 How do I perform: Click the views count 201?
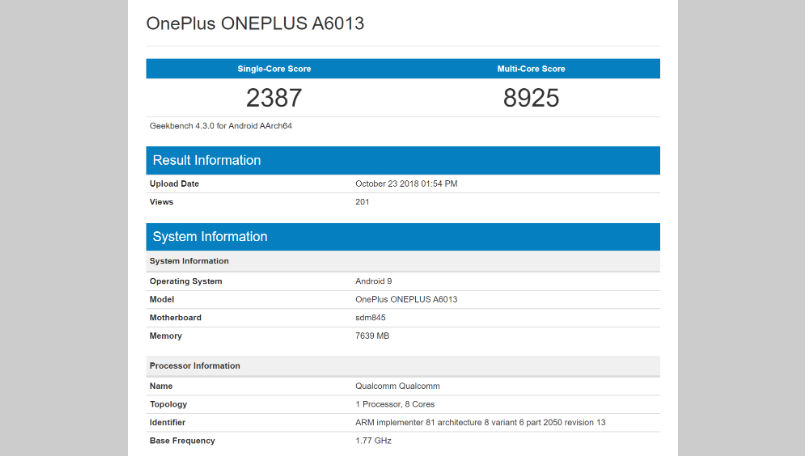pyautogui.click(x=362, y=202)
